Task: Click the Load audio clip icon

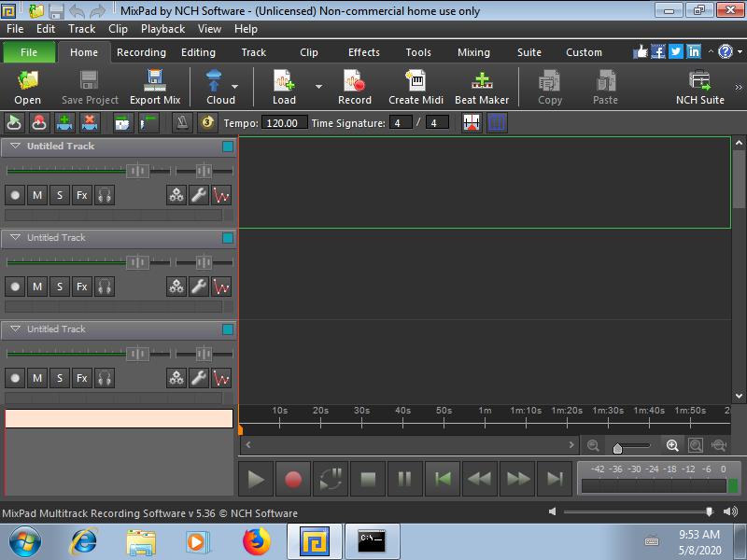Action: click(284, 80)
